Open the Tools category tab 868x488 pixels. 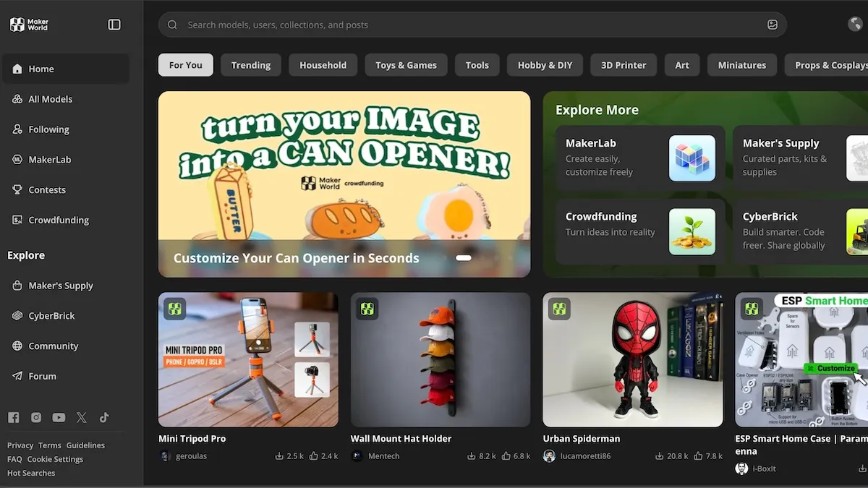click(477, 65)
